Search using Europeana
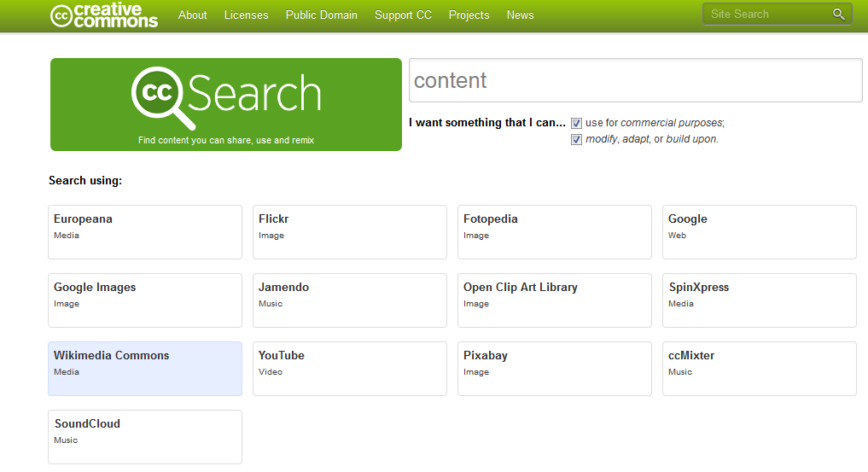 click(145, 232)
